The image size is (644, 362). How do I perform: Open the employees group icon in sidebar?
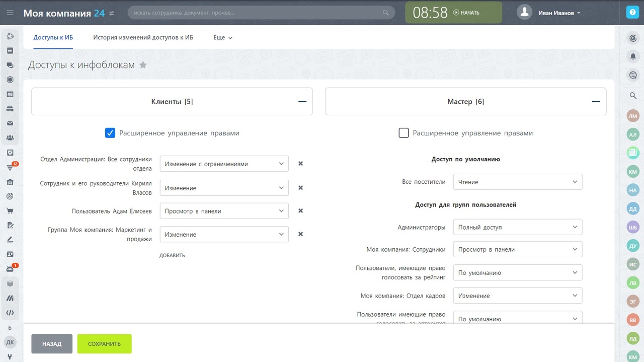coord(10,138)
